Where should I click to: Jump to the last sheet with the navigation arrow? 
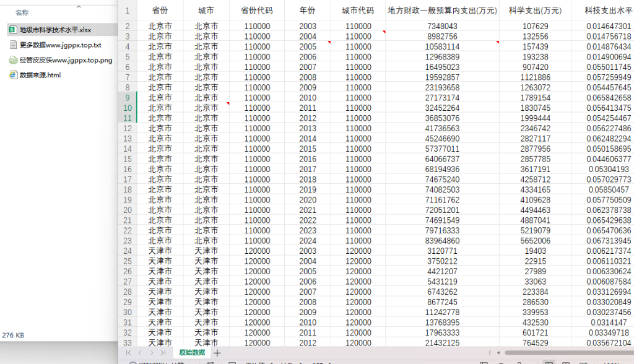pos(163,353)
